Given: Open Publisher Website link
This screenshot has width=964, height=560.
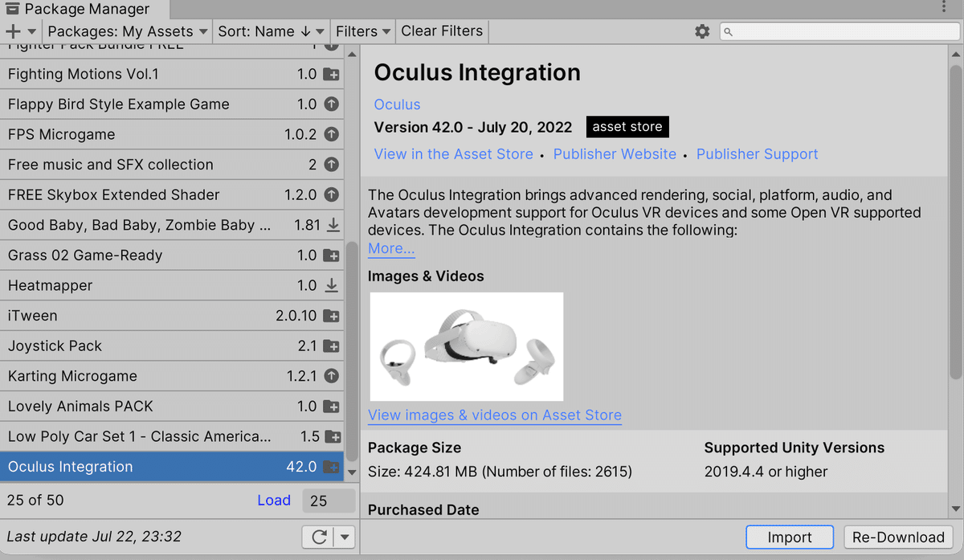Looking at the screenshot, I should [x=615, y=154].
